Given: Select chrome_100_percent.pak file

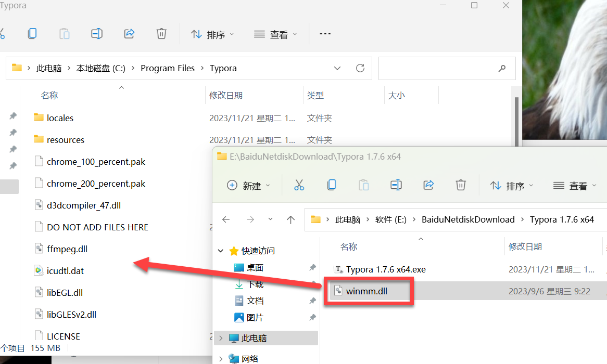Looking at the screenshot, I should [96, 162].
